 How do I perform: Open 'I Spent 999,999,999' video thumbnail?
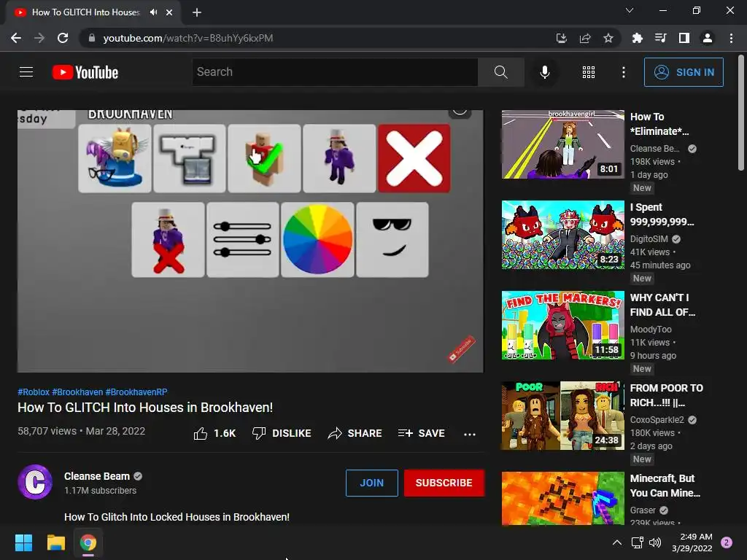pos(562,235)
